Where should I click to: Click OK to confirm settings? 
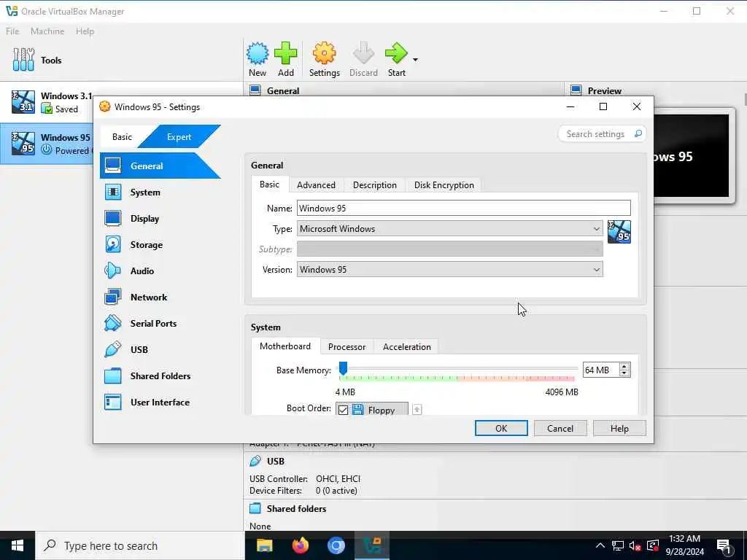[x=501, y=428]
